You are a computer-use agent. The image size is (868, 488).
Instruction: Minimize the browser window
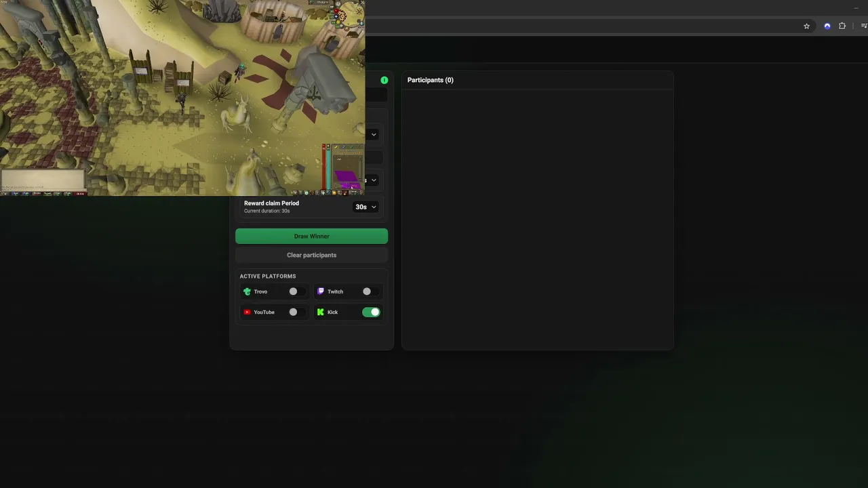(x=856, y=7)
